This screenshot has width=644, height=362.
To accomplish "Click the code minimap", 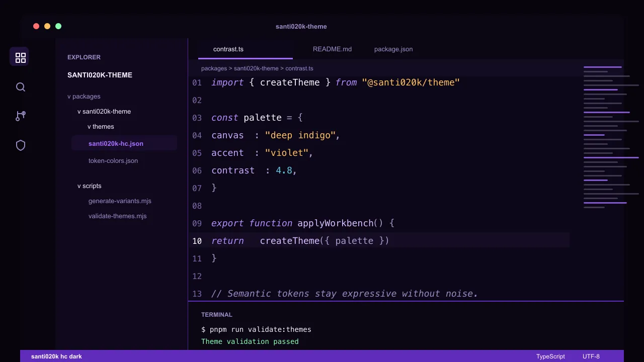I will 611,137.
